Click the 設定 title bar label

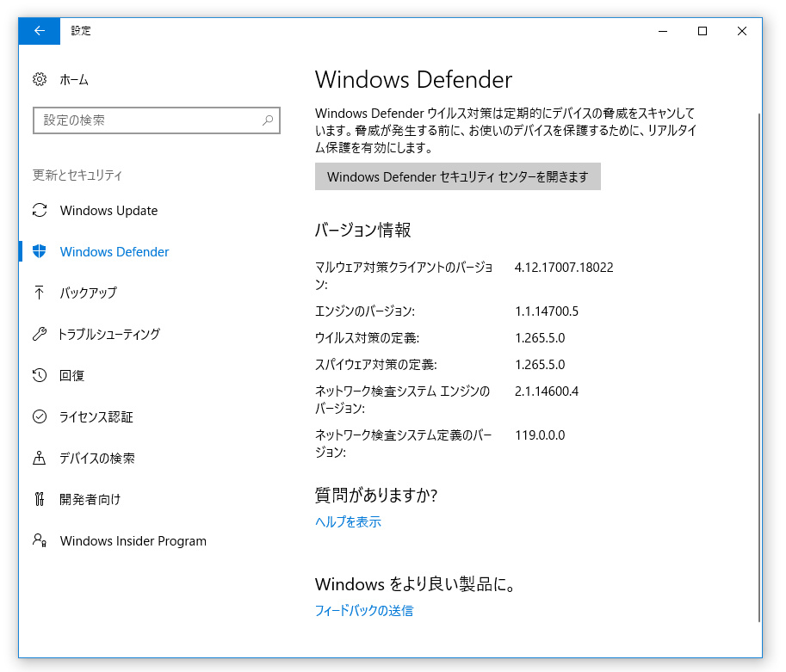pos(80,31)
